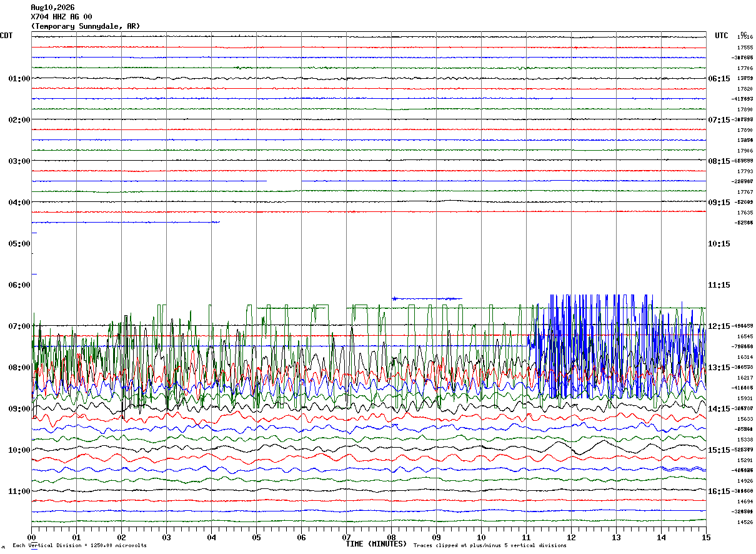Viewport: 756px width, 554px height.
Task: Click the Traces clipped footnote text
Action: pyautogui.click(x=490, y=546)
